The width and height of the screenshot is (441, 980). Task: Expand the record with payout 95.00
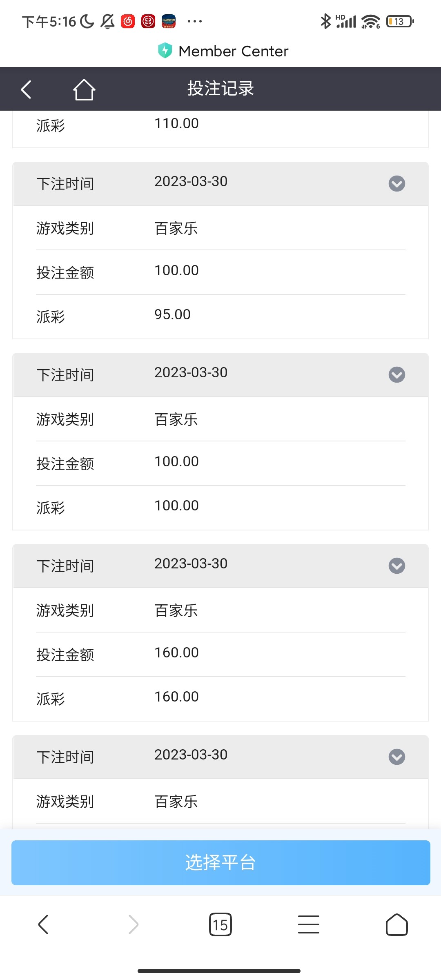tap(396, 184)
